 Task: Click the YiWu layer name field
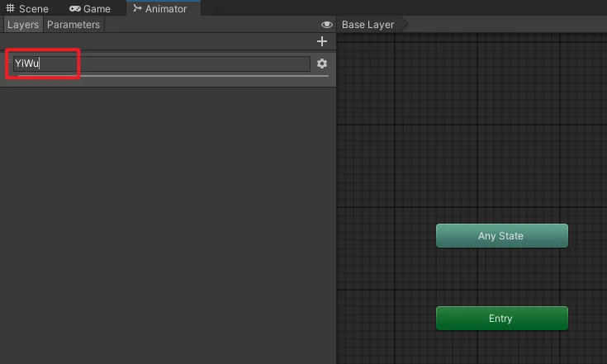coord(161,64)
